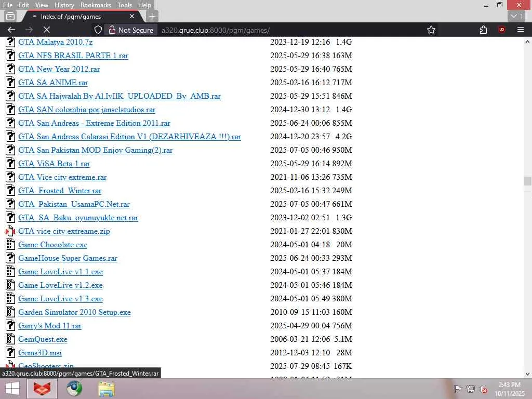The image size is (532, 399).
Task: Click the muted volume tray icon
Action: pos(483,389)
